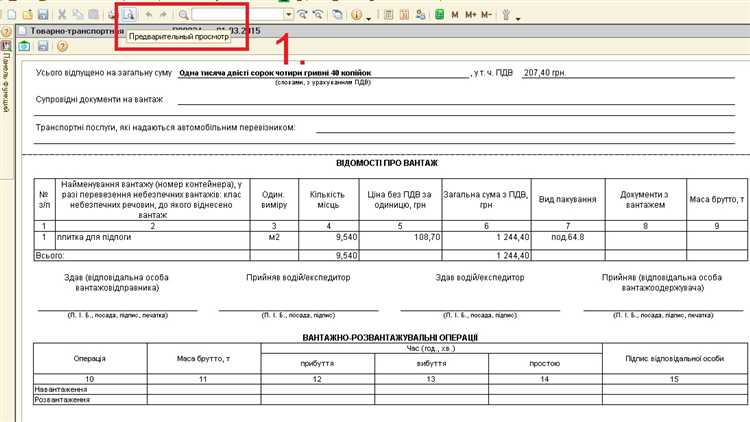The width and height of the screenshot is (750, 422).
Task: Click into the toolbar search text field
Action: coord(237,14)
